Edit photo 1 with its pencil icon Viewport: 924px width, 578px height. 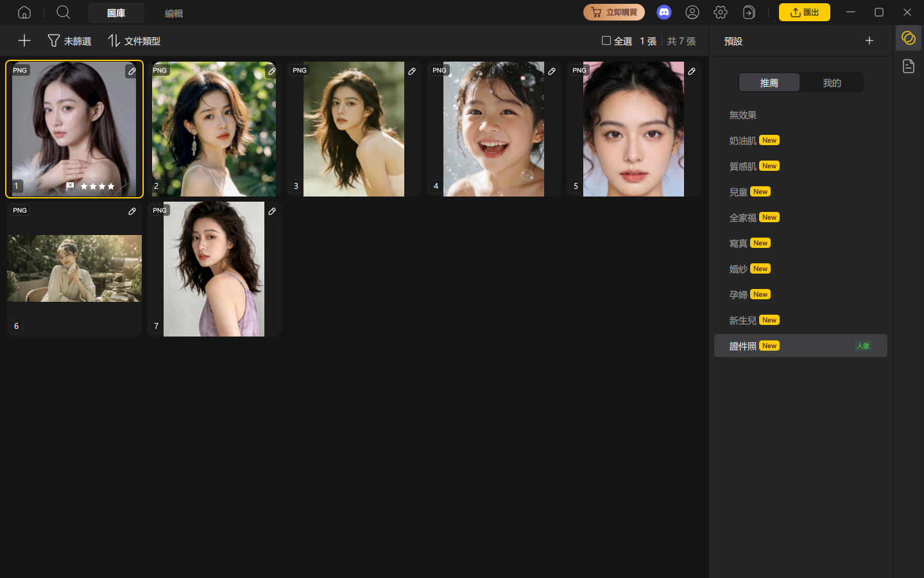pyautogui.click(x=132, y=71)
